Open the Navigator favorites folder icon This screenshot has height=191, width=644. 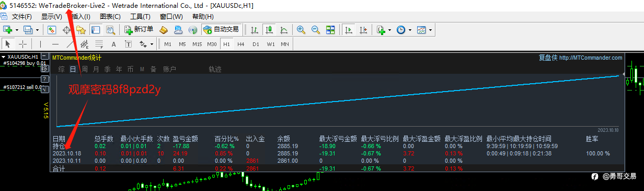click(80, 30)
